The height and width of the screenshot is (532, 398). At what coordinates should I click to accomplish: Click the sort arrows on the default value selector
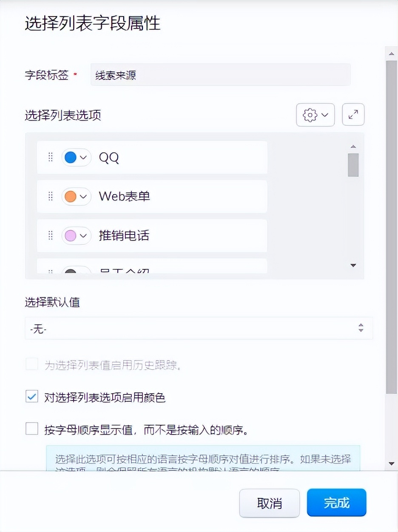click(360, 328)
